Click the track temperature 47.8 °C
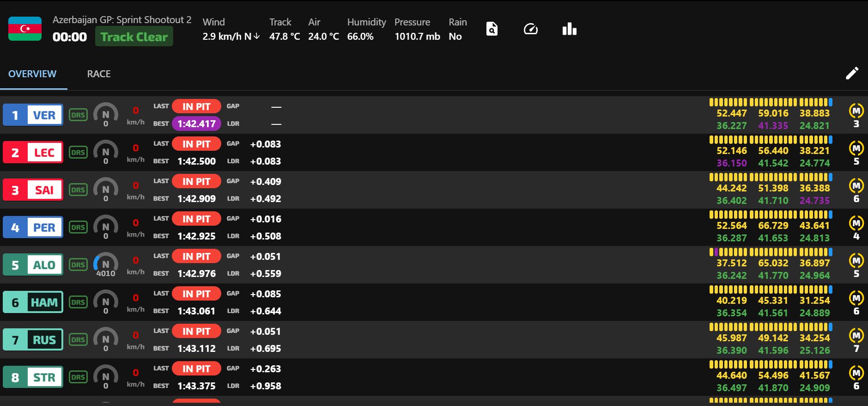Viewport: 868px width, 406px height. coord(285,36)
